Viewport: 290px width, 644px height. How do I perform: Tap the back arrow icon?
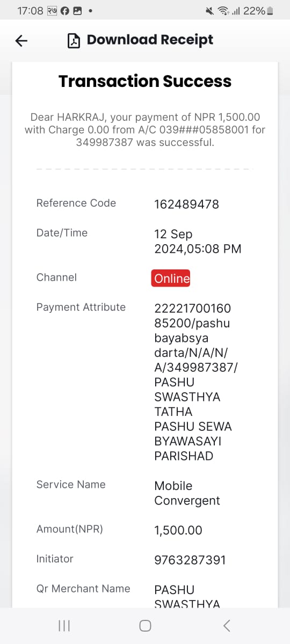pyautogui.click(x=21, y=41)
